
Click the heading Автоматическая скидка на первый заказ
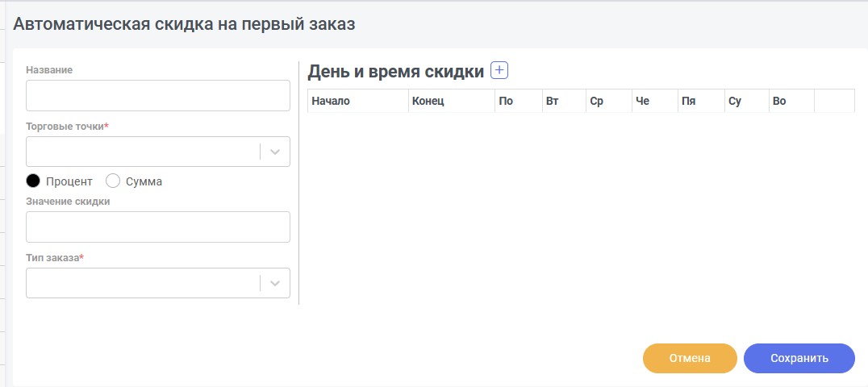click(x=184, y=24)
